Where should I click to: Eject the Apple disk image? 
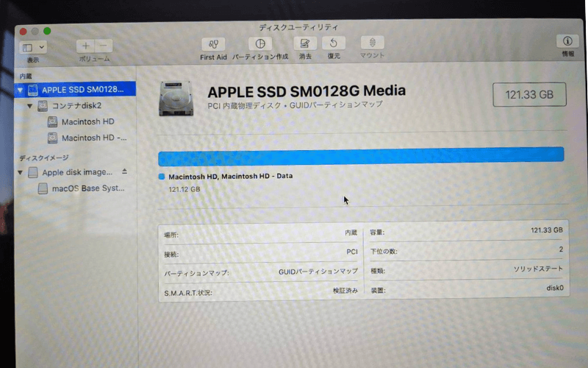tap(124, 171)
